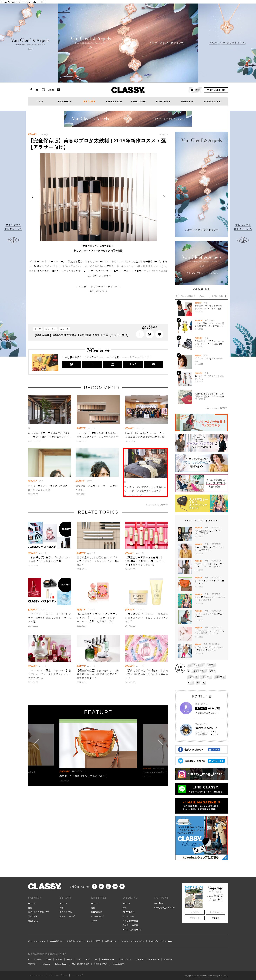
Task: Show previous slide in article gallery
Action: click(32, 197)
